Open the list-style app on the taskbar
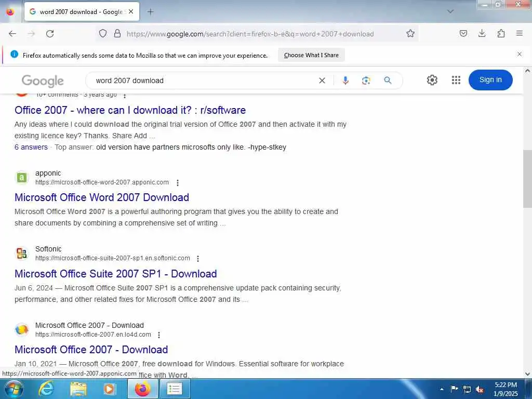 pos(175,389)
